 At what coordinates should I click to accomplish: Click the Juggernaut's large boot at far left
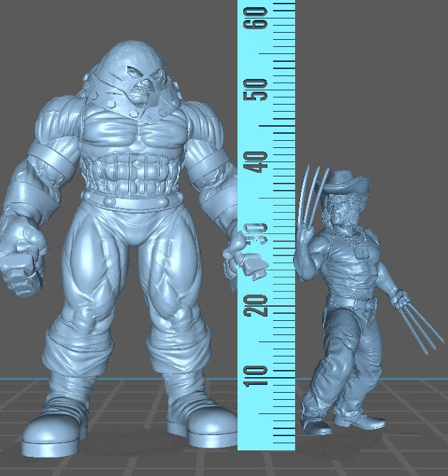tap(55, 432)
